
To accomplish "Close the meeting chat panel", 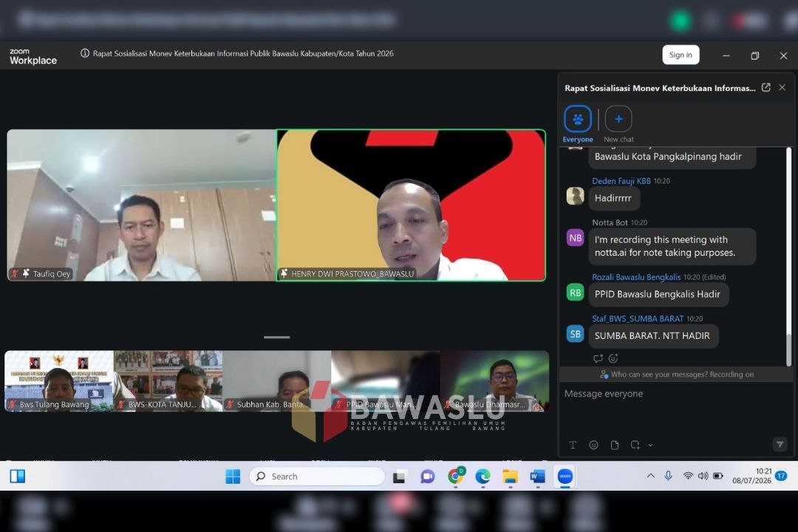I will 782,88.
